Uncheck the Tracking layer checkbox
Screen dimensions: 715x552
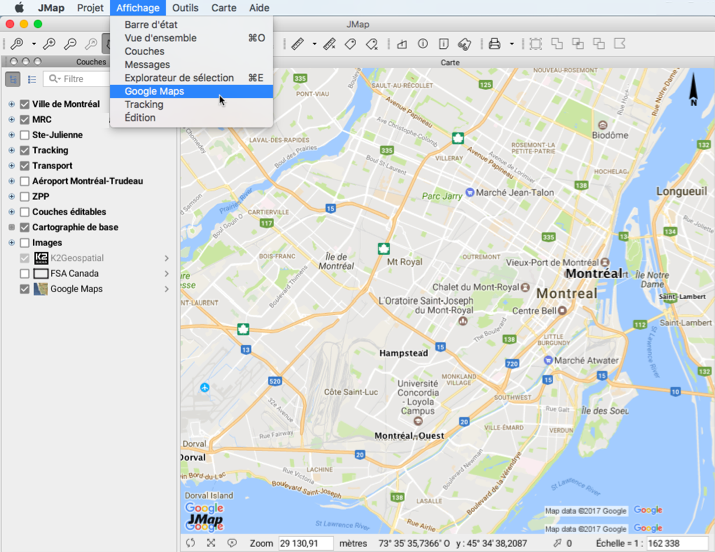25,150
